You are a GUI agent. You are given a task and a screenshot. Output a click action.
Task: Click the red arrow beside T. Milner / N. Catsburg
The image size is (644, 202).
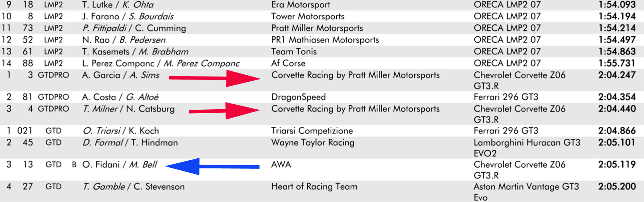(x=224, y=111)
